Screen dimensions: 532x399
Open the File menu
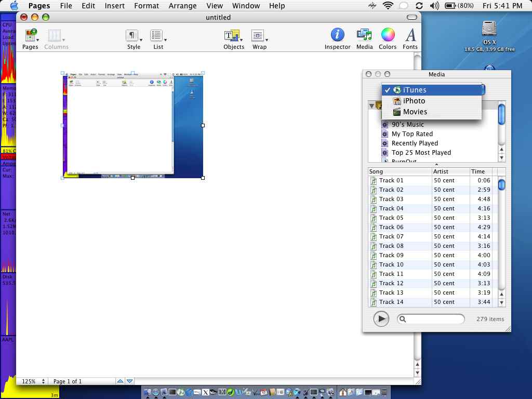(66, 6)
